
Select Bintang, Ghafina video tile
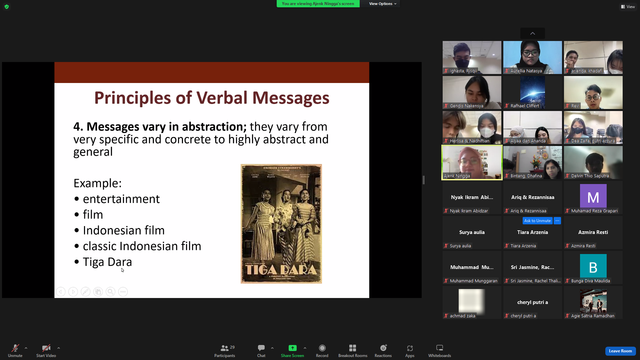point(533,162)
